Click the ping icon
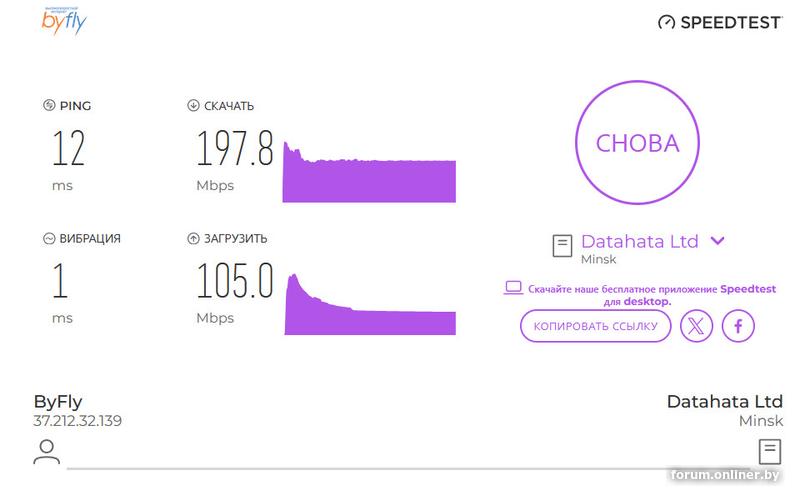 click(48, 106)
